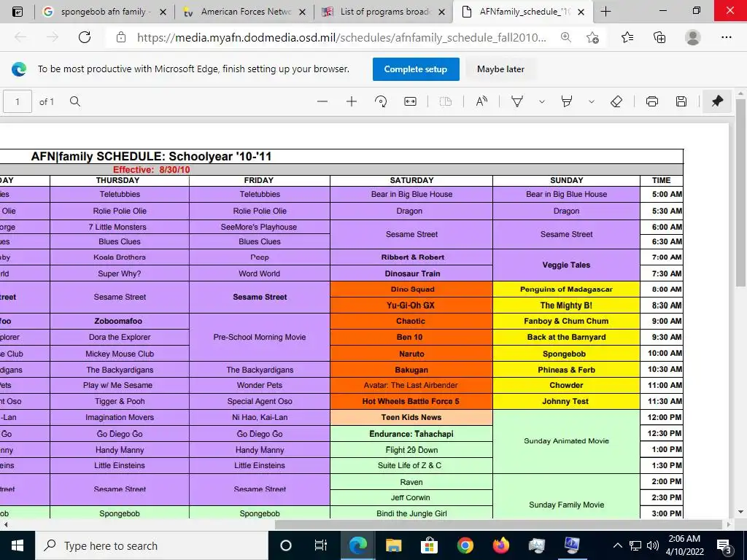
Task: Print the PDF document
Action: 651,101
